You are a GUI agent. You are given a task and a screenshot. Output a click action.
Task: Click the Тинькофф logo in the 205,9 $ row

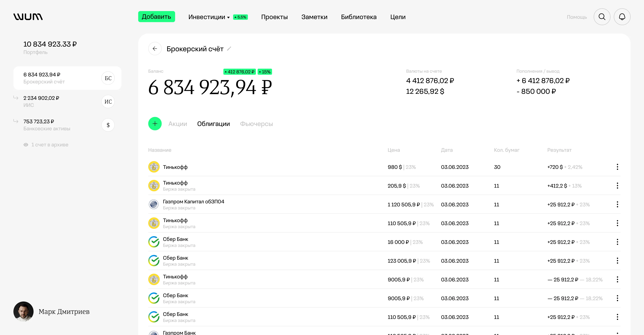pyautogui.click(x=154, y=186)
